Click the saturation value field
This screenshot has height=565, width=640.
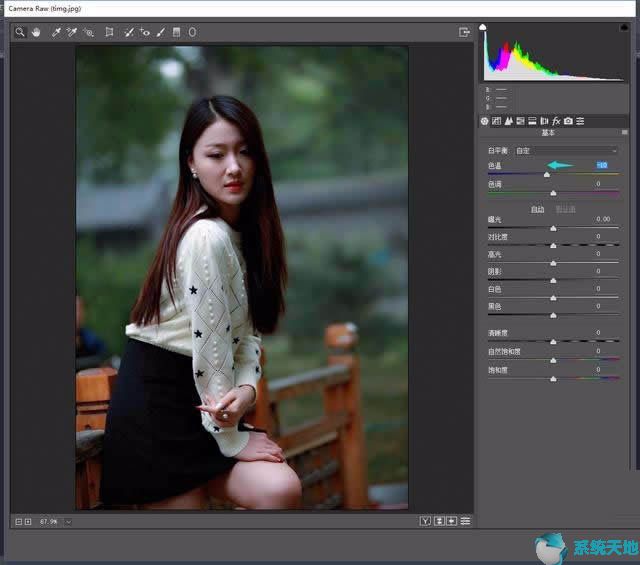598,369
